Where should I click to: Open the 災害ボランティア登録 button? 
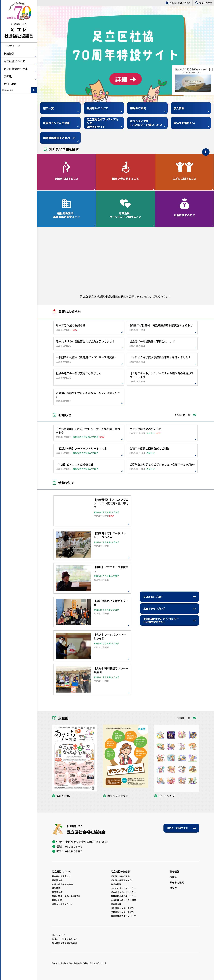60,123
